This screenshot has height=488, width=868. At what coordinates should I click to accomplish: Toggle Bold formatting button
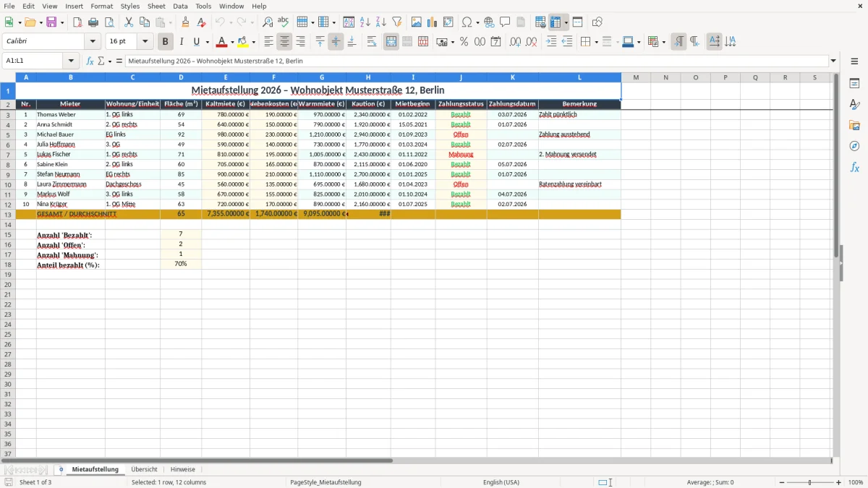[166, 42]
